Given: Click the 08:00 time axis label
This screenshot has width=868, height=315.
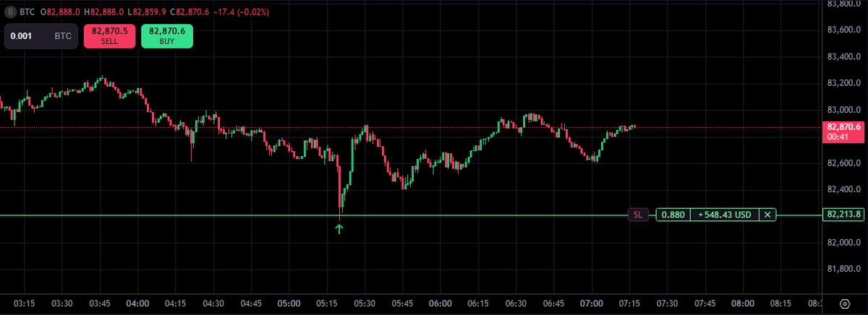Looking at the screenshot, I should pos(743,303).
